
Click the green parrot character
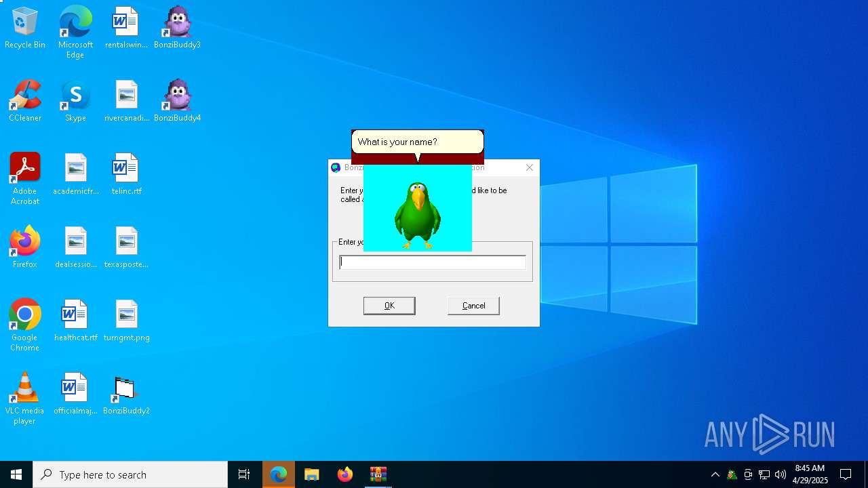pyautogui.click(x=418, y=216)
